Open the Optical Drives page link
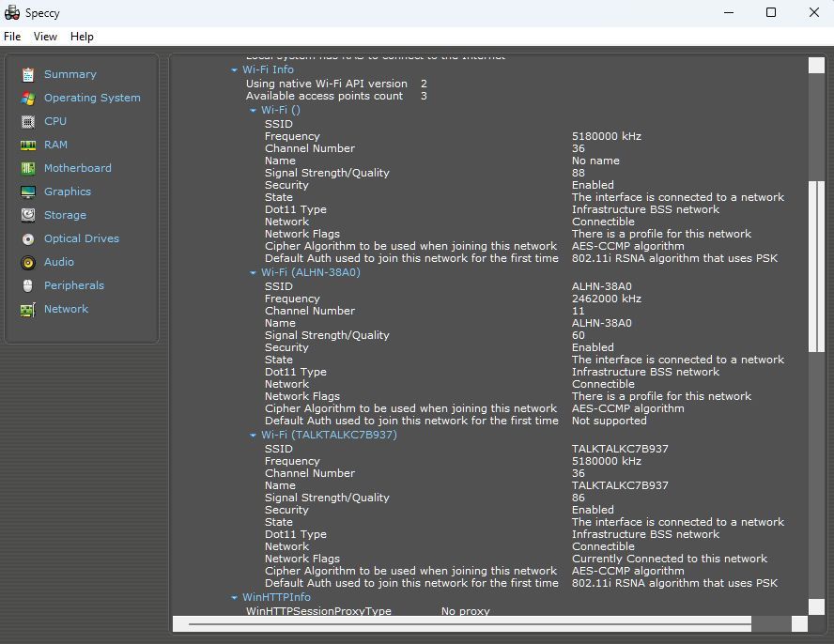 (82, 238)
